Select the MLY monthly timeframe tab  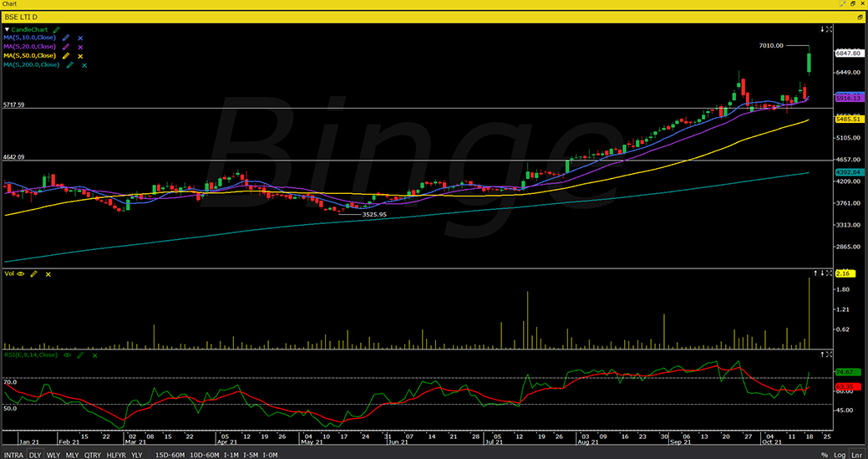click(x=72, y=455)
